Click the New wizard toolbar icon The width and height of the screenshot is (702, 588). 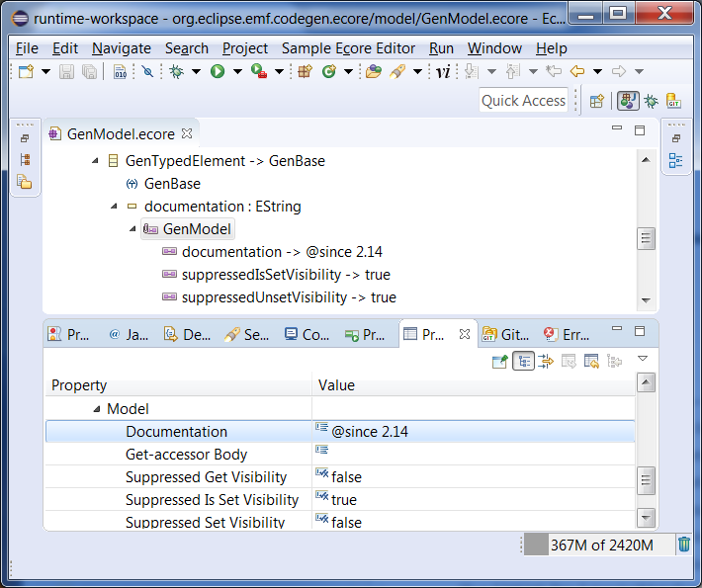point(26,71)
